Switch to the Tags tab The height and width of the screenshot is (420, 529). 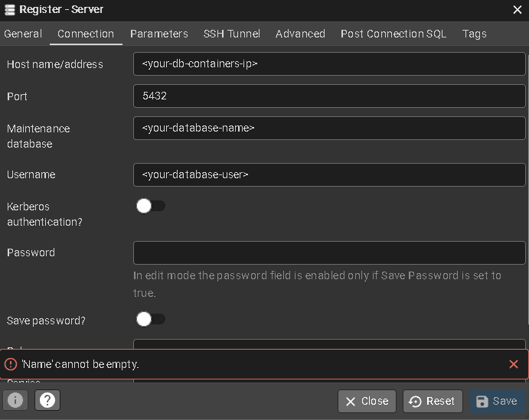click(x=474, y=34)
